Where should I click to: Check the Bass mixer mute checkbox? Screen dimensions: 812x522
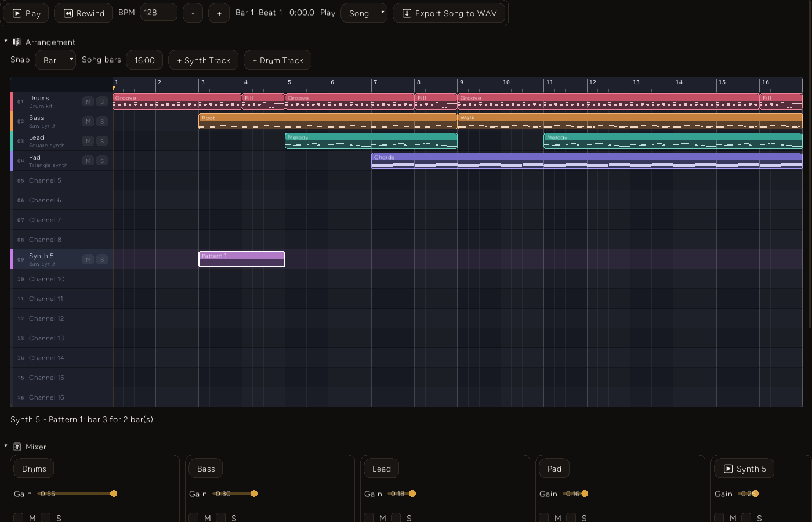click(x=194, y=517)
